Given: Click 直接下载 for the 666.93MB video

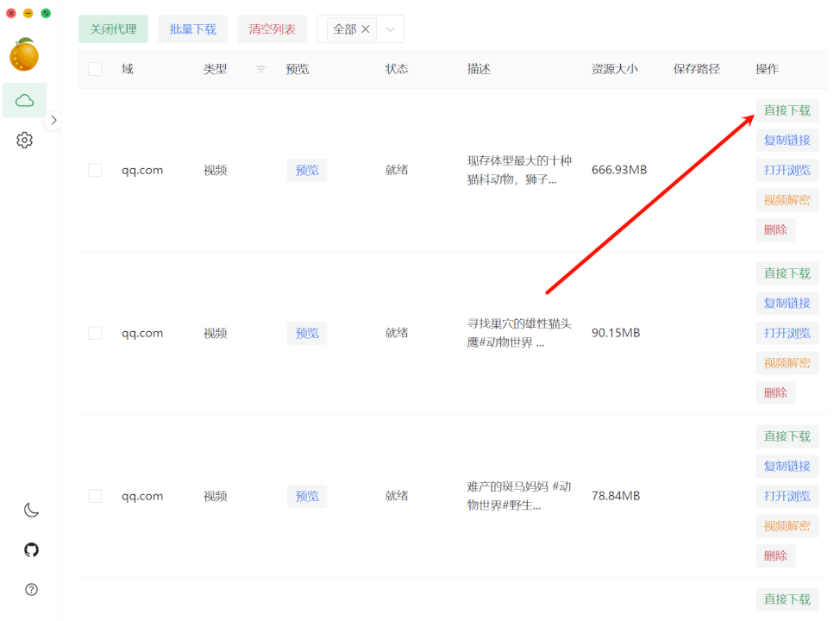Looking at the screenshot, I should 787,110.
